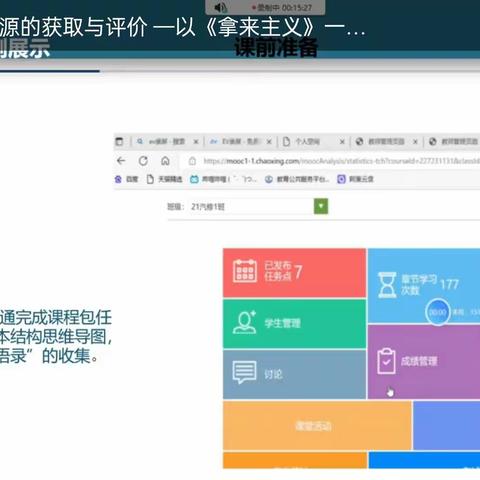480x480 pixels.
Task: Reload the page with the refresh icon
Action: (x=143, y=161)
